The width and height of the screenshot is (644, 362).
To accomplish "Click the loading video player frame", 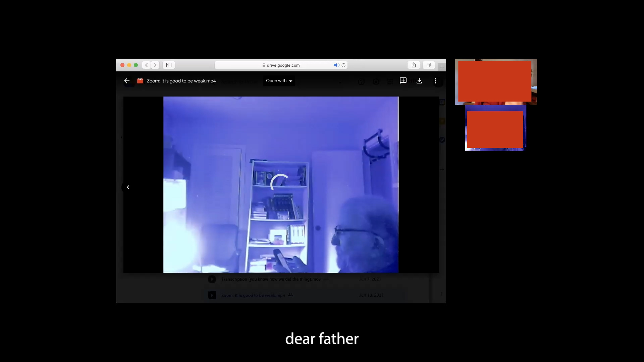I will coord(281,185).
